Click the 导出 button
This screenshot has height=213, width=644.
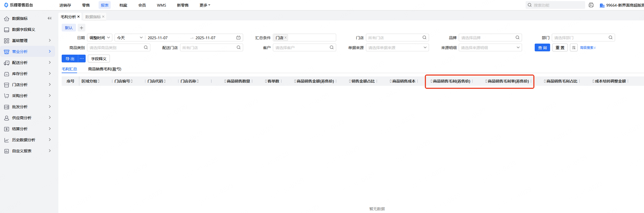(70, 58)
